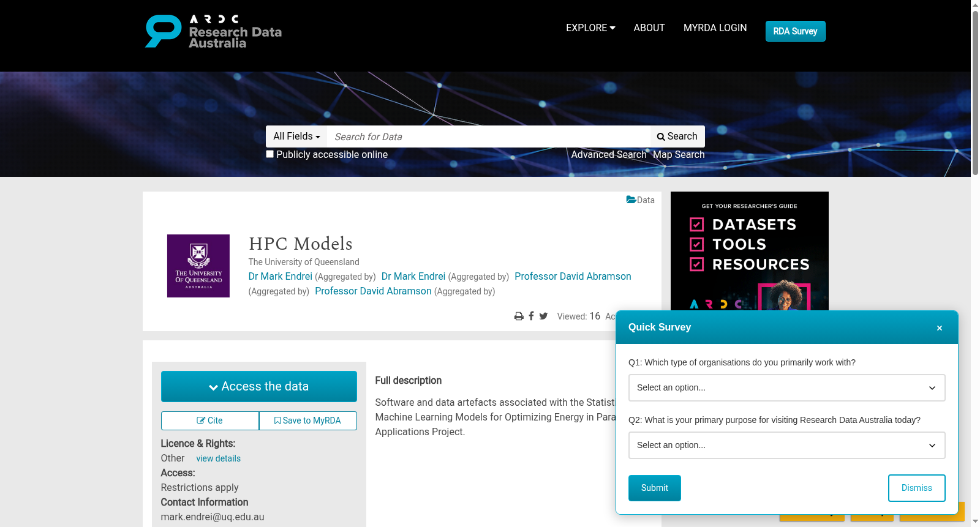Save record to MyRDA
980x527 pixels.
pos(308,420)
